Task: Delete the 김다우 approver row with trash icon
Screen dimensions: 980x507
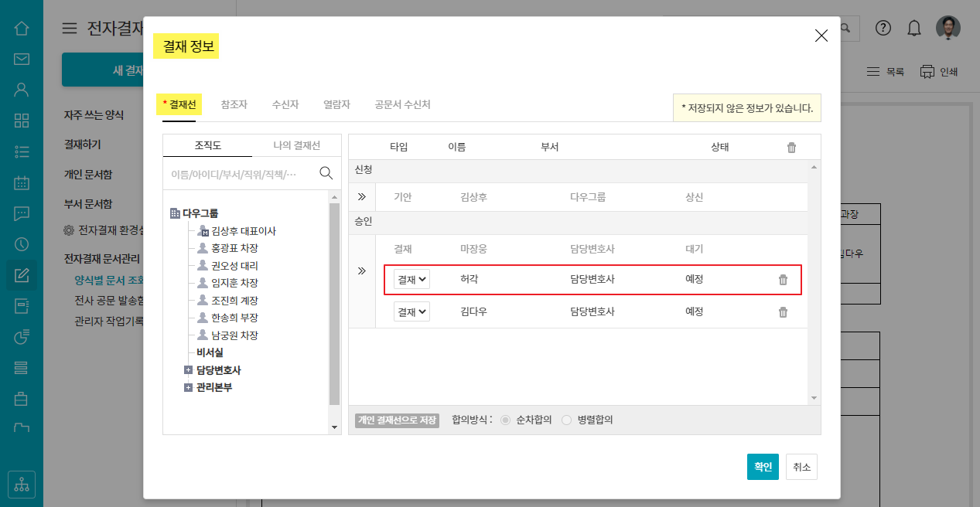Action: pos(783,312)
